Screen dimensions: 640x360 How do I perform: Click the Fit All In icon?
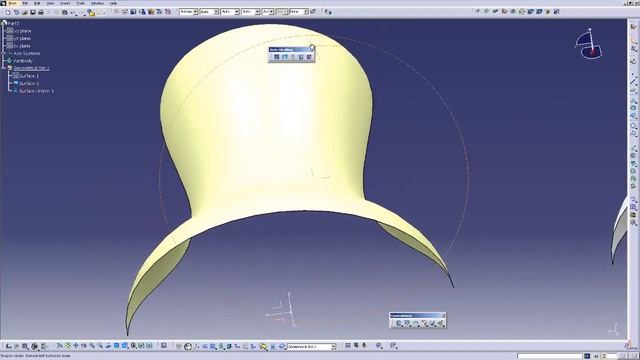[x=68, y=346]
